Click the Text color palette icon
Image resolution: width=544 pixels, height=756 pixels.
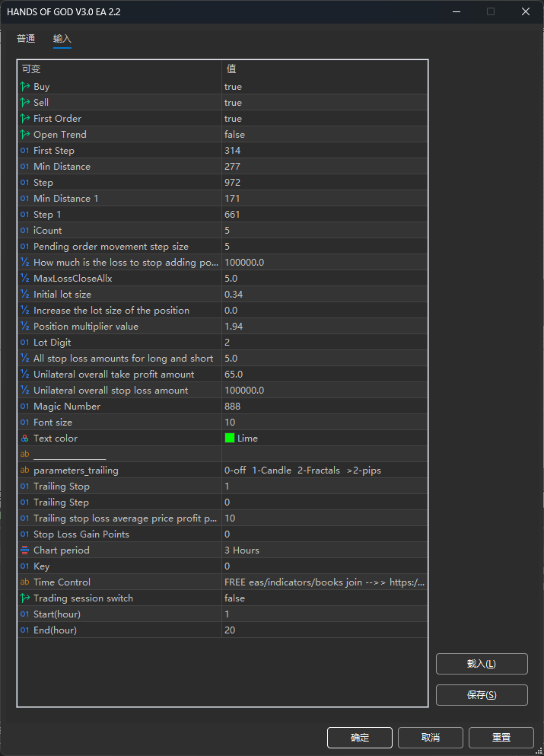coord(25,439)
